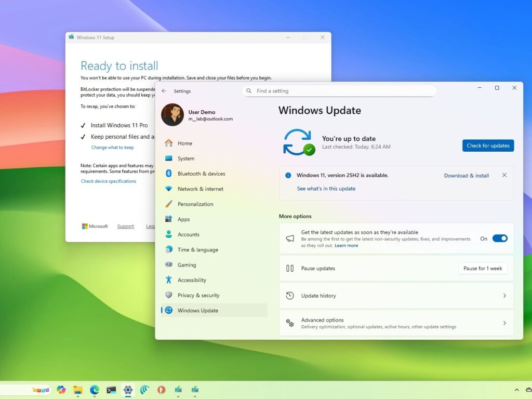
Task: Click the Check for updates button
Action: click(487, 145)
